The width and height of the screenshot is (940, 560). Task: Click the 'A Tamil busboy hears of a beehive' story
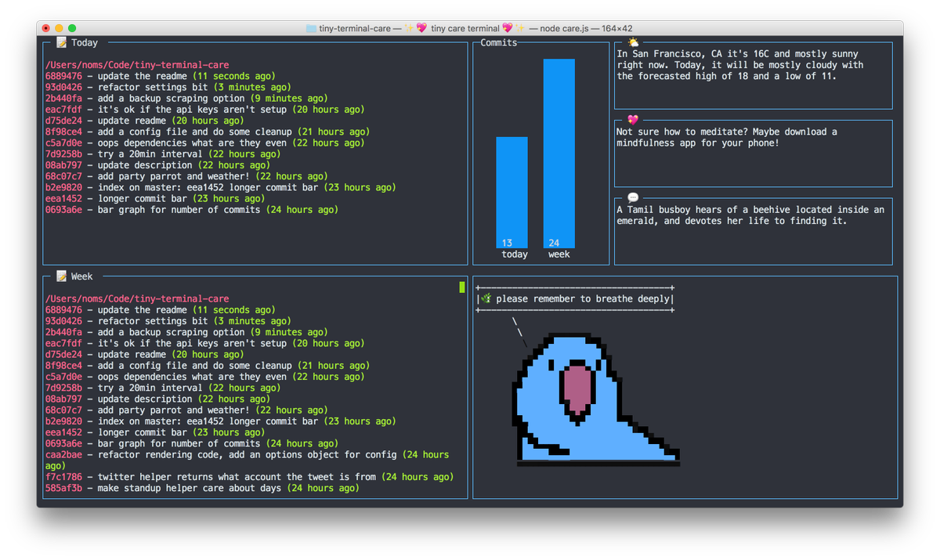[x=750, y=215]
